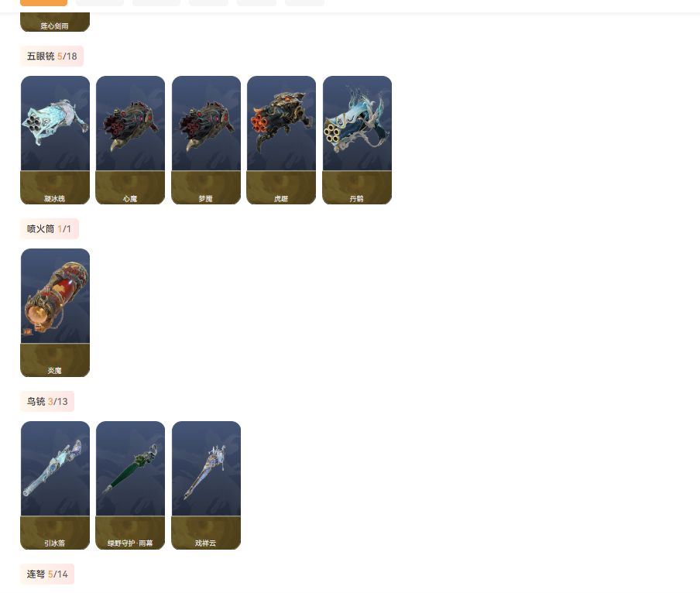Choose the 戏祥云 musket skin card
Image resolution: width=700 pixels, height=593 pixels.
pyautogui.click(x=206, y=485)
